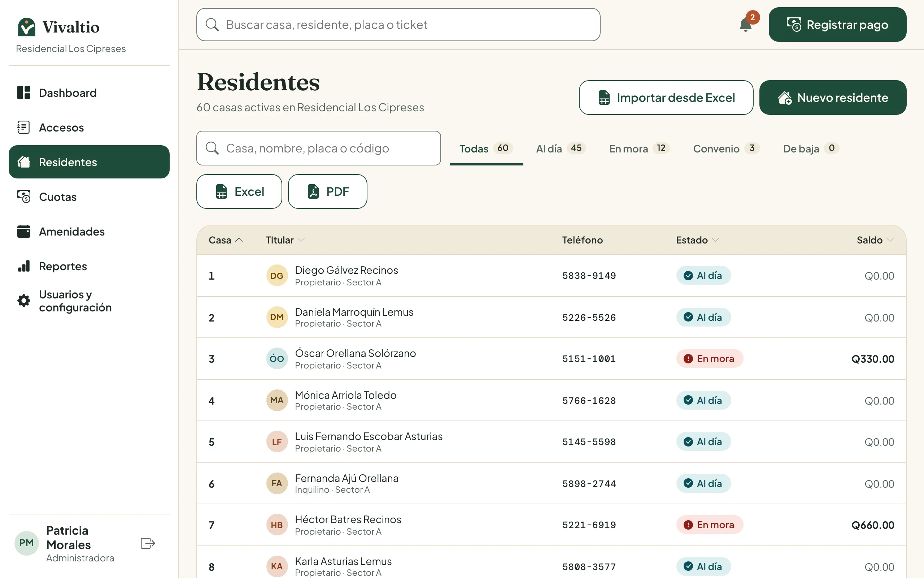Click the Teléfono column header

click(x=582, y=240)
